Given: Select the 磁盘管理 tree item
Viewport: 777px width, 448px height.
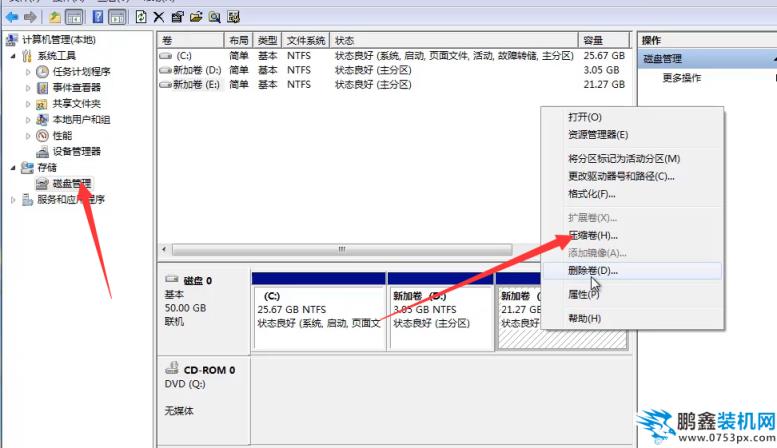Looking at the screenshot, I should point(72,183).
